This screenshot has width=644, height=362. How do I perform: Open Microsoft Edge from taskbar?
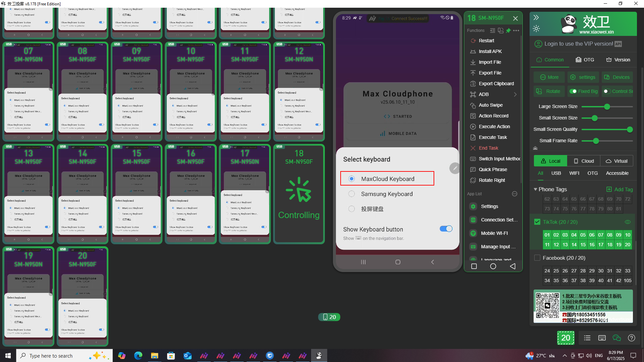tap(138, 356)
